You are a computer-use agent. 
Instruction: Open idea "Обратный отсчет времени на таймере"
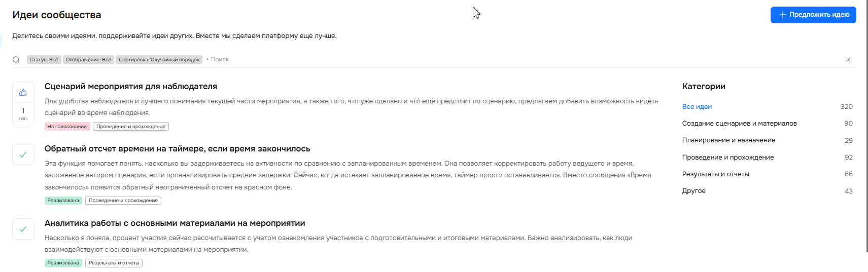[177, 149]
